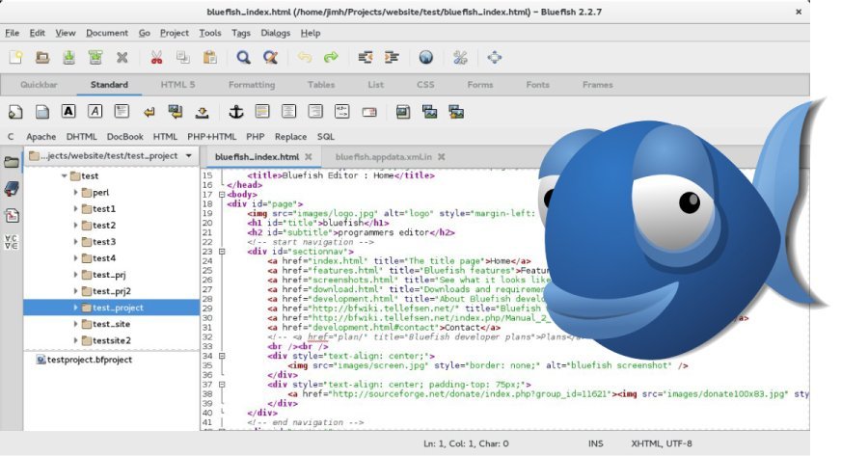Click the green Redo arrow icon
Image resolution: width=868 pixels, height=456 pixels.
tap(331, 58)
